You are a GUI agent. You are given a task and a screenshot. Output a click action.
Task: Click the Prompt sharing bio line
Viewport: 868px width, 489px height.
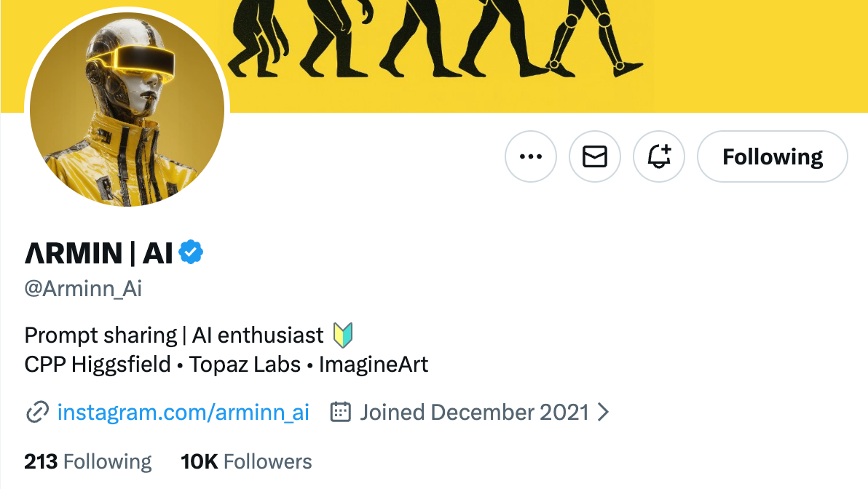pyautogui.click(x=100, y=335)
